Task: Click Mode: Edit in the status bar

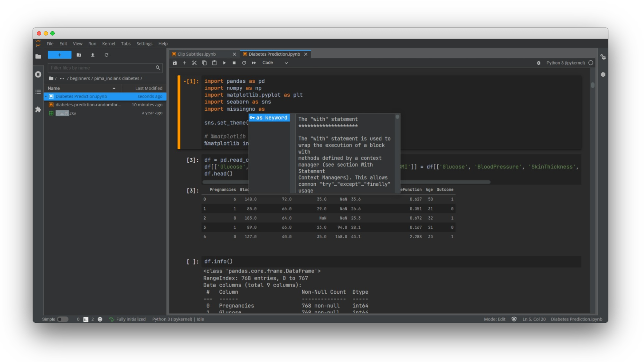Action: (x=494, y=319)
